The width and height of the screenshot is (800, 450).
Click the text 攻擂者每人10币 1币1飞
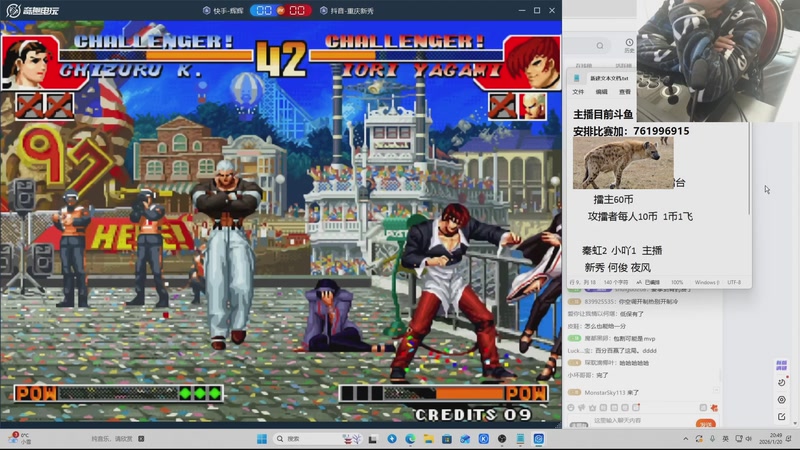pyautogui.click(x=640, y=216)
